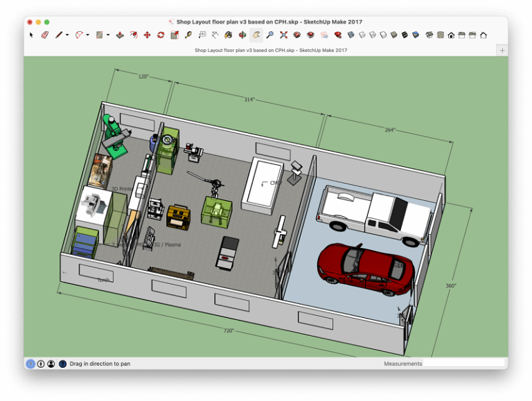The height and width of the screenshot is (401, 532).
Task: Select the Move tool
Action: pos(147,35)
